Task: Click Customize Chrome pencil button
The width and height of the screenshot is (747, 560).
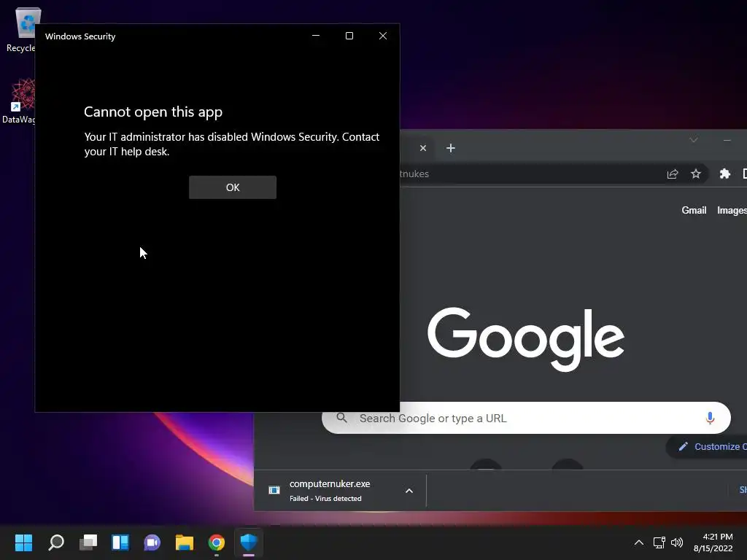Action: 707,447
